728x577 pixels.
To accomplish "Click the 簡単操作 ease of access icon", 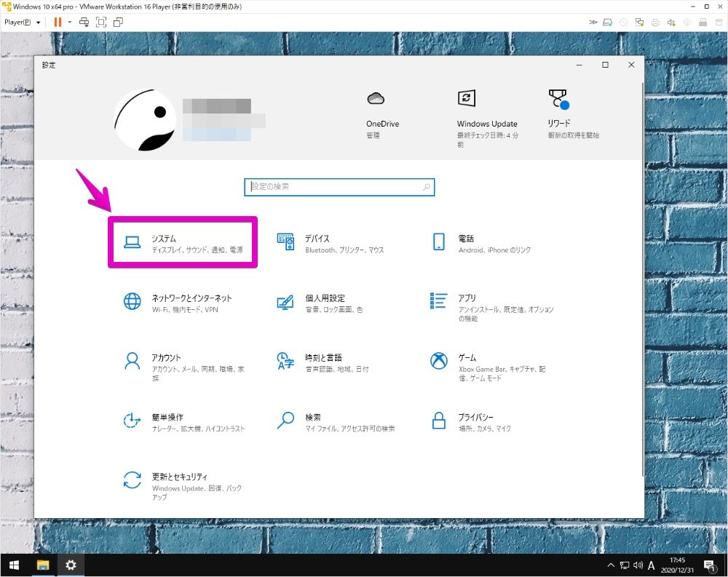I will click(132, 421).
